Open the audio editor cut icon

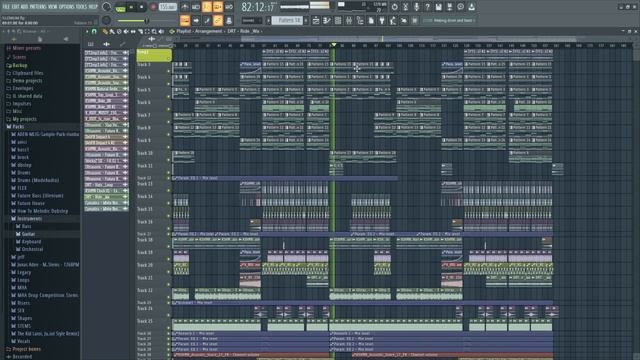pyautogui.click(x=406, y=7)
